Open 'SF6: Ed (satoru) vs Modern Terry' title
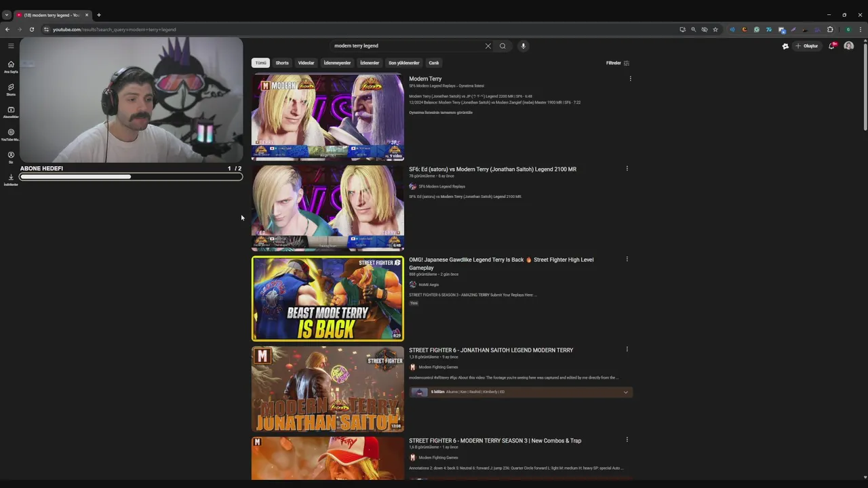The width and height of the screenshot is (868, 488). point(492,169)
